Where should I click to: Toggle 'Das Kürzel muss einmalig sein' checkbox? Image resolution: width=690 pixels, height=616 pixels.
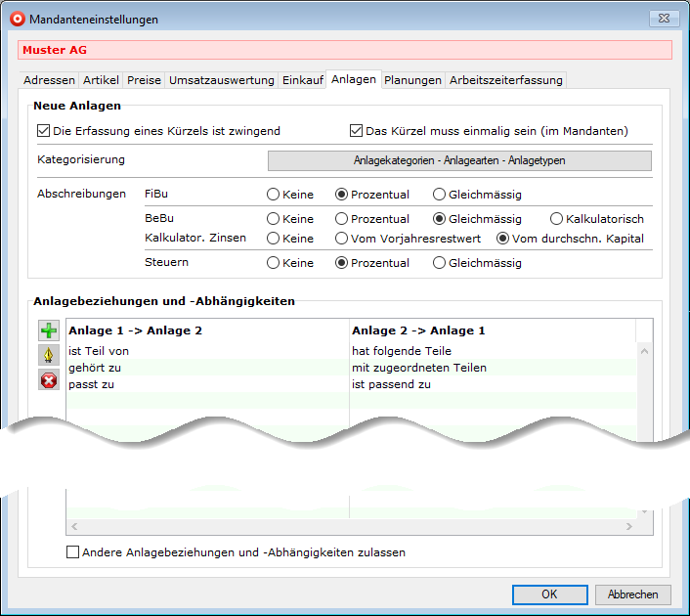click(x=357, y=131)
